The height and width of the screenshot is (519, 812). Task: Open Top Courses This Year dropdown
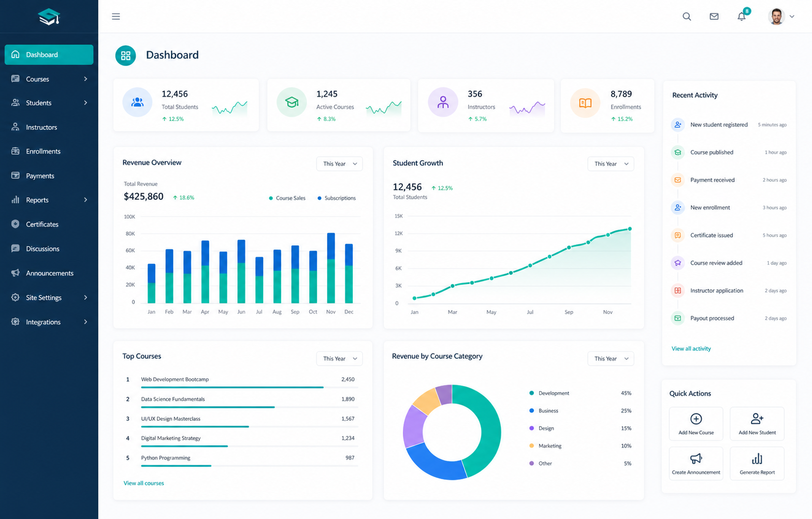340,359
